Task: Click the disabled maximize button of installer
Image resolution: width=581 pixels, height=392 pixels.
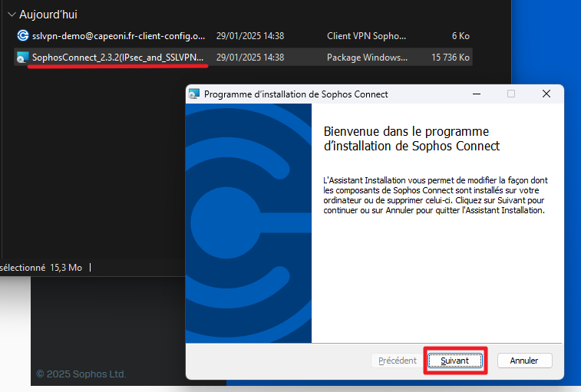Action: (x=511, y=94)
